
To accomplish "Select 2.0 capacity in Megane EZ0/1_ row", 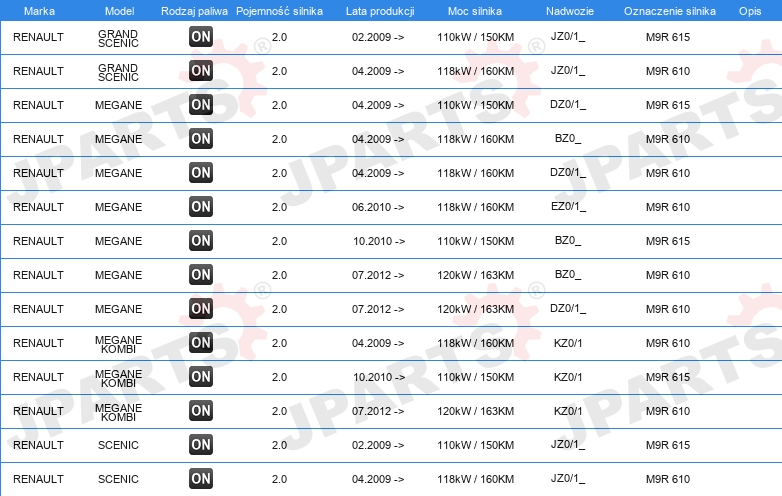I will 279,207.
